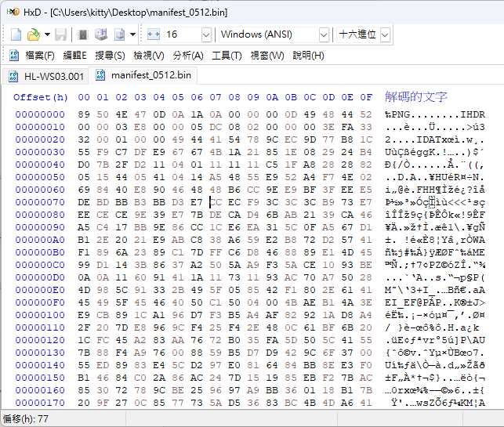Click the New file icon
Screen dimensions: 504x427
(x=16, y=34)
